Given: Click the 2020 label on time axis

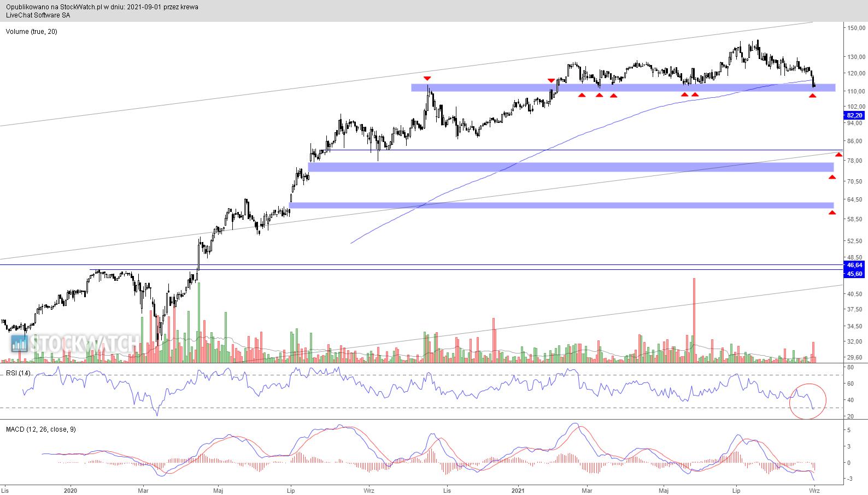Looking at the screenshot, I should [71, 491].
